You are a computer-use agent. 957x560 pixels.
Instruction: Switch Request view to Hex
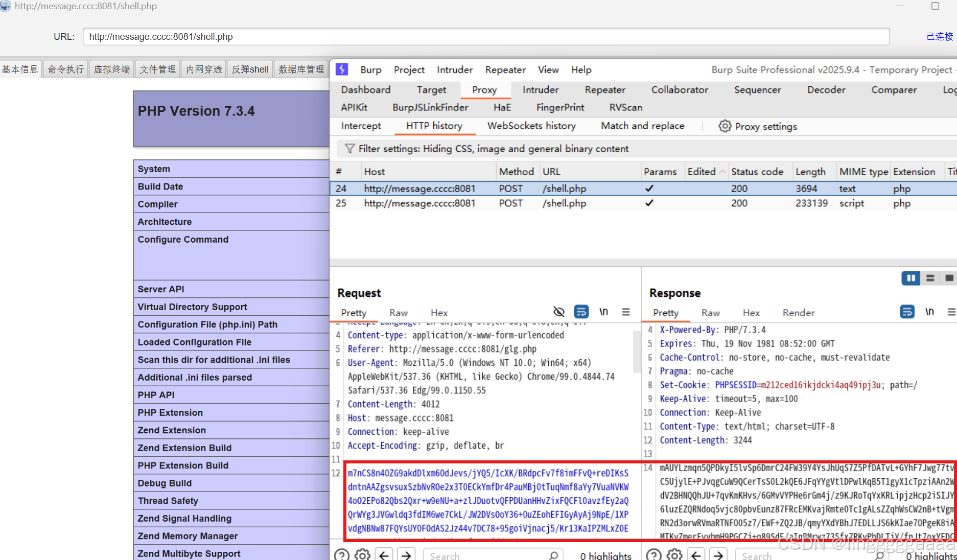pyautogui.click(x=439, y=313)
